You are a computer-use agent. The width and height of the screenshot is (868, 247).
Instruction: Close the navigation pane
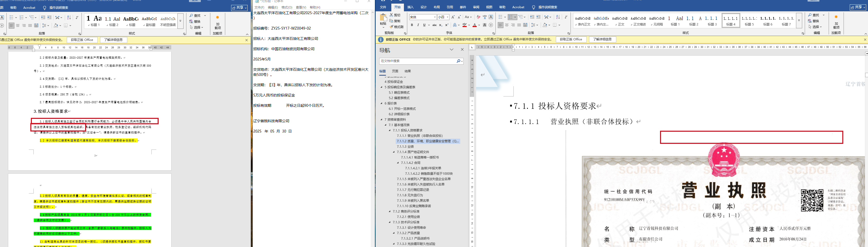[x=462, y=50]
